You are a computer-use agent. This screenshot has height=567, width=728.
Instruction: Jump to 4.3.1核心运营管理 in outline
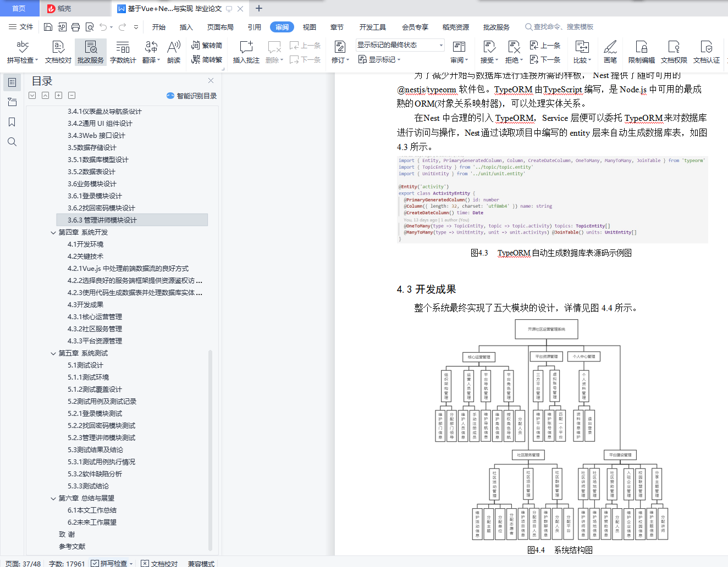(95, 317)
